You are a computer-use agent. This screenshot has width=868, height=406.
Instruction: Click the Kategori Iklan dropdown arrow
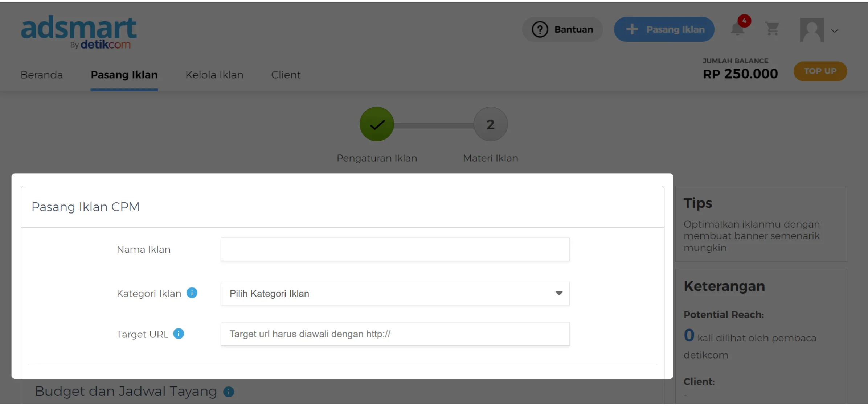[x=559, y=293]
